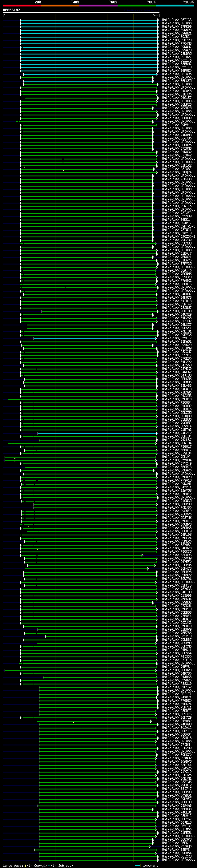Image resolution: width=197 pixels, height=868 pixels.
Task: Open the UniRef100_P91917 entry
Action: tap(177, 355)
